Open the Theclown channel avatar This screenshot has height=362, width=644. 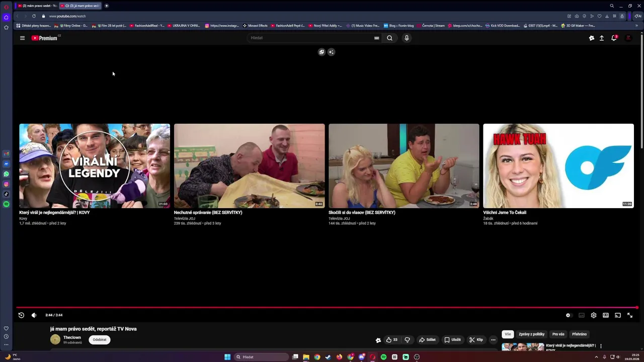point(55,339)
